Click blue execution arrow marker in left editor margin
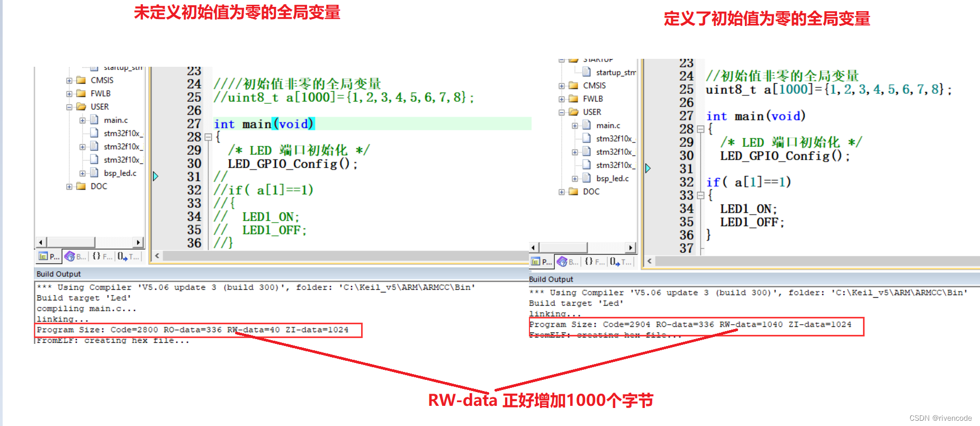 [x=156, y=176]
